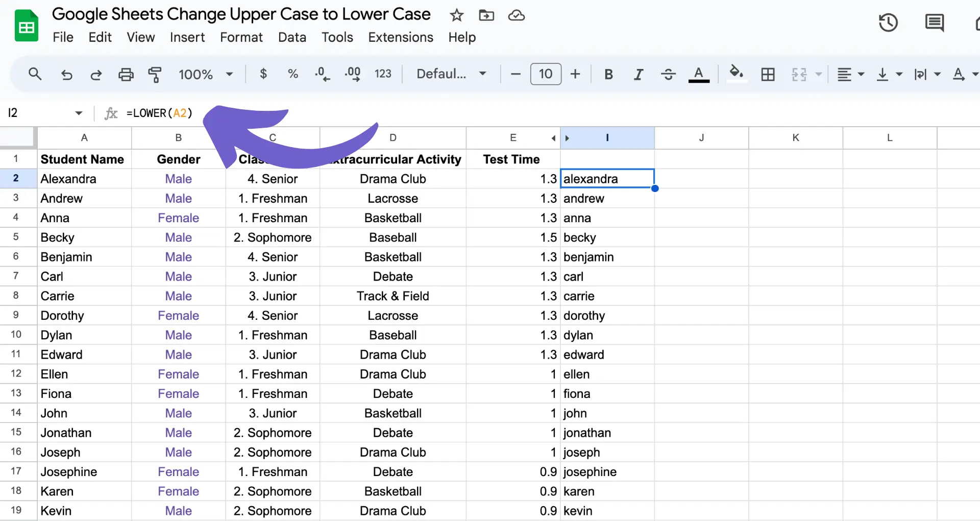Screen dimensions: 980x521
Task: Print the spreadsheet
Action: pos(126,75)
